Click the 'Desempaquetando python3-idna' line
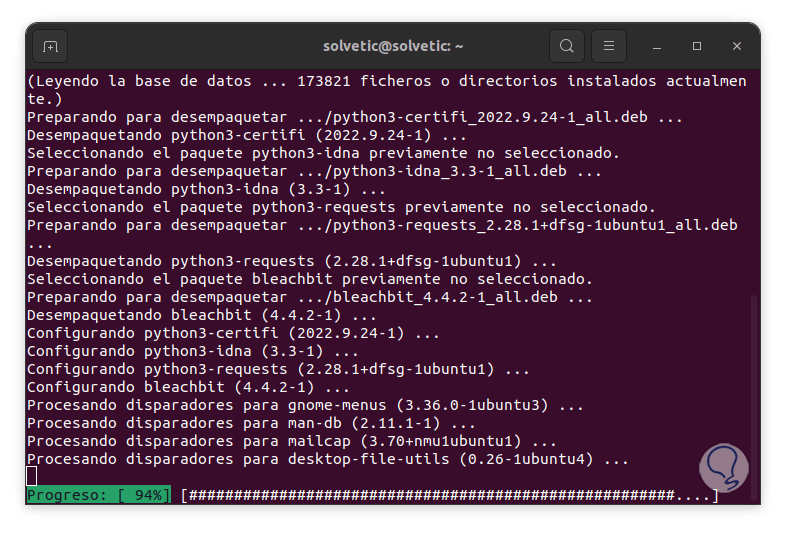The height and width of the screenshot is (533, 786). point(206,189)
